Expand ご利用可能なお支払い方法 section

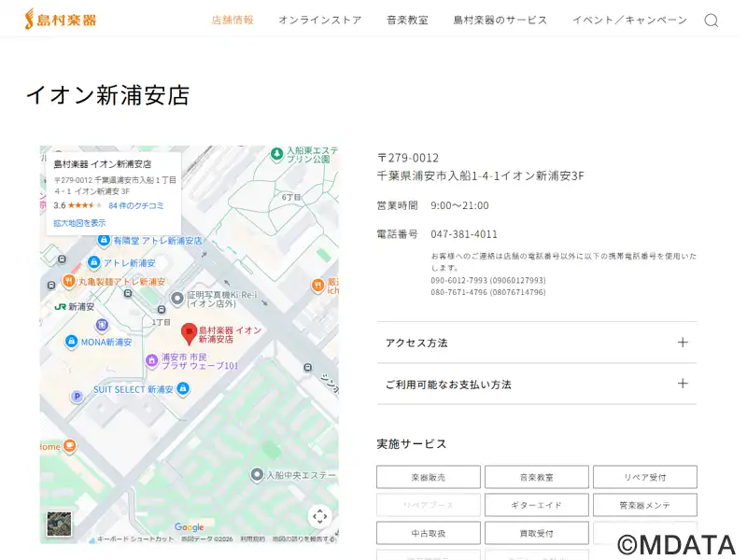536,384
